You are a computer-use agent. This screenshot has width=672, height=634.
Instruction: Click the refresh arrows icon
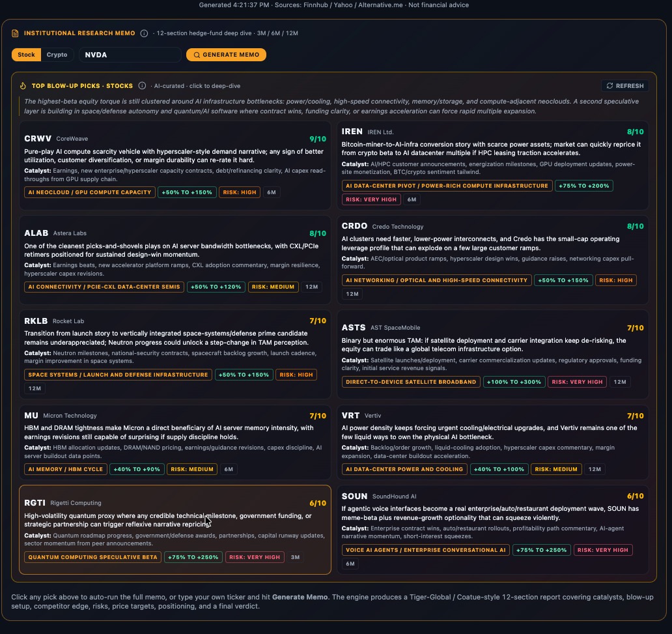click(609, 86)
